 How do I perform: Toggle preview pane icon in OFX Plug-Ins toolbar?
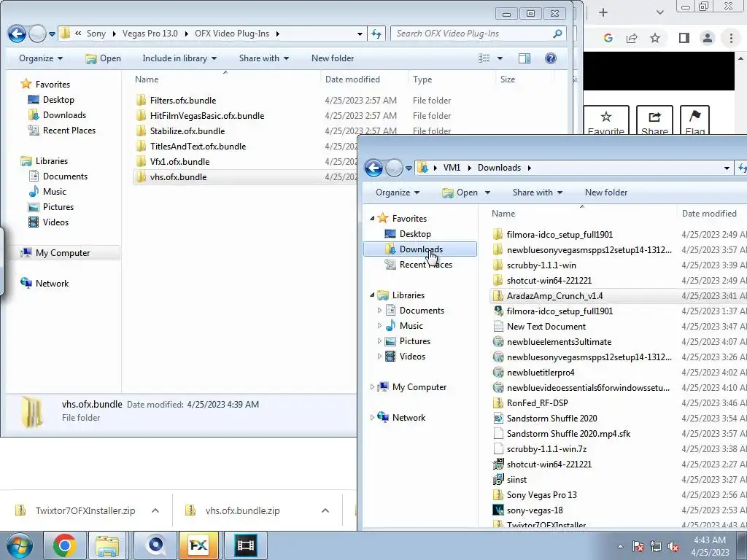pyautogui.click(x=524, y=58)
